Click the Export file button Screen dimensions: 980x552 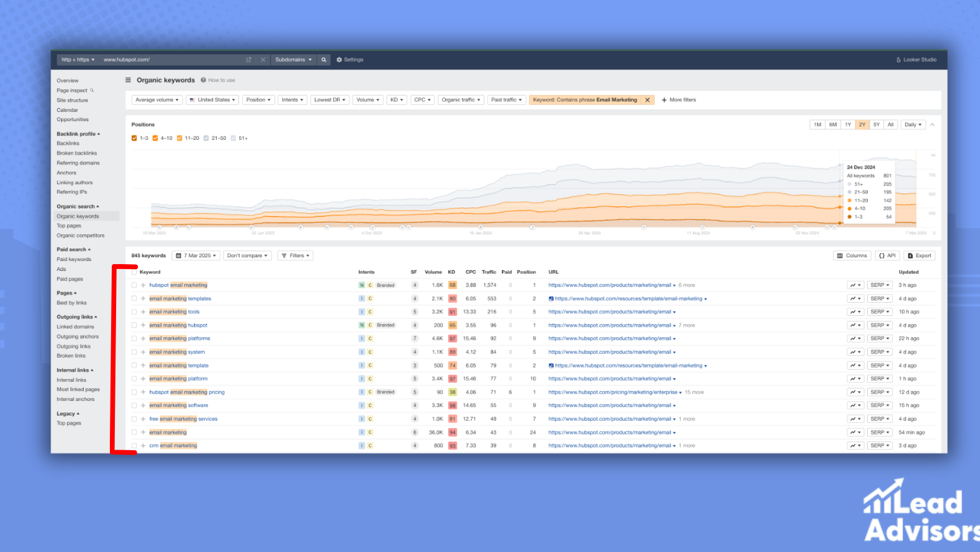pos(919,255)
